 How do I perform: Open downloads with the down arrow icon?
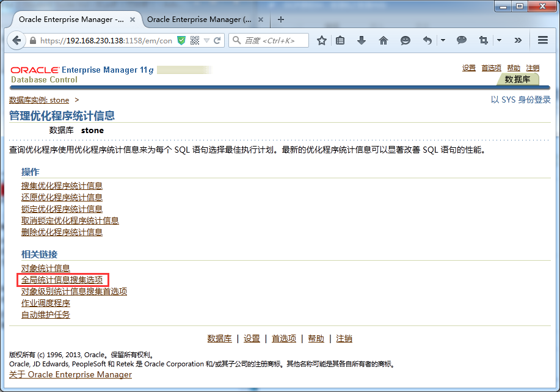(x=362, y=40)
